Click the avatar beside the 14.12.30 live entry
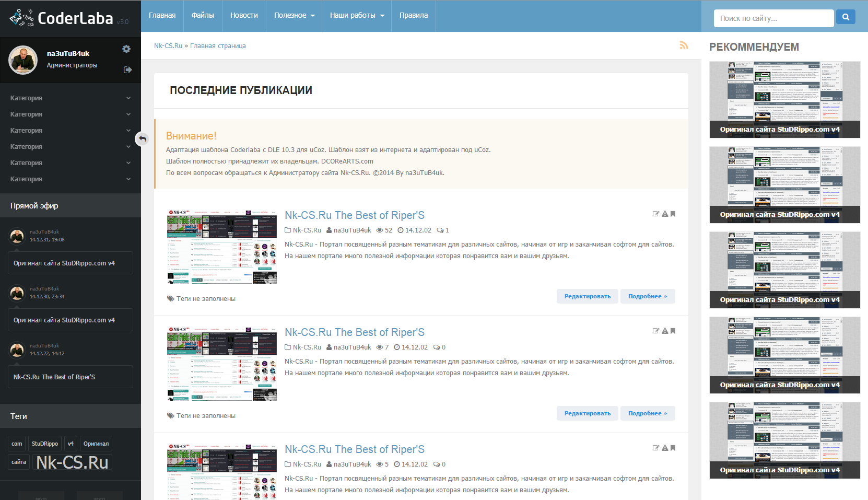Screen dimensions: 868x500 (x=17, y=293)
